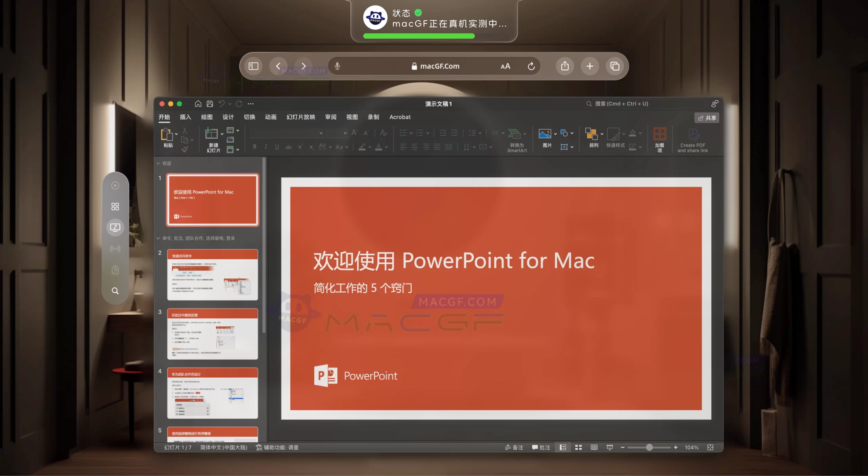The width and height of the screenshot is (868, 476).
Task: Switch to the 幻灯片放映 tab
Action: [x=300, y=117]
